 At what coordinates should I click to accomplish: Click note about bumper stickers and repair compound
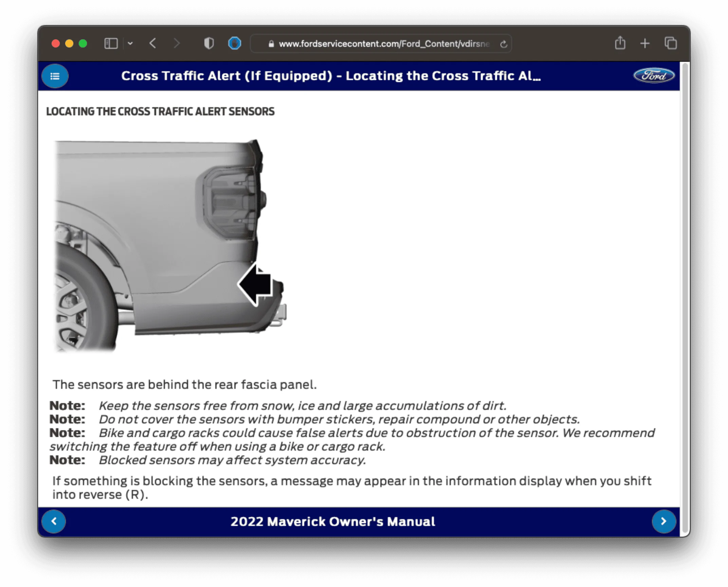tap(314, 419)
